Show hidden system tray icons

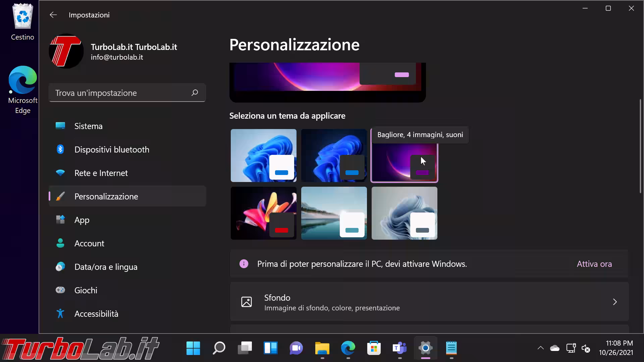pos(540,348)
